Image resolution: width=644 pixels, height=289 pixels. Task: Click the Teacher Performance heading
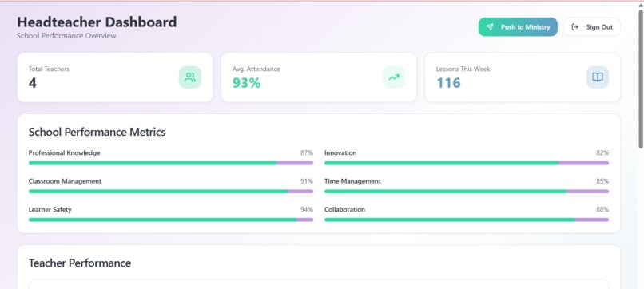80,263
